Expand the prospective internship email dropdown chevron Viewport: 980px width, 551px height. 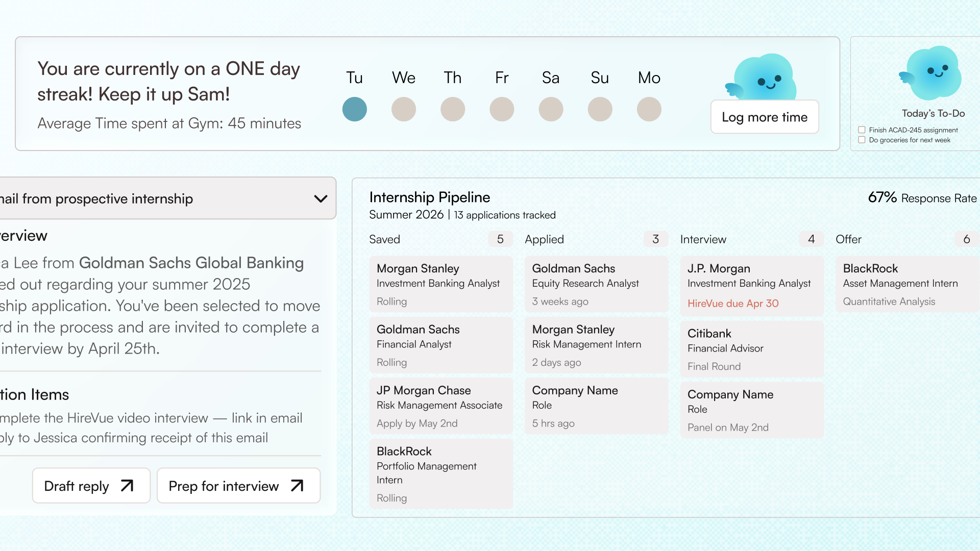click(x=321, y=198)
